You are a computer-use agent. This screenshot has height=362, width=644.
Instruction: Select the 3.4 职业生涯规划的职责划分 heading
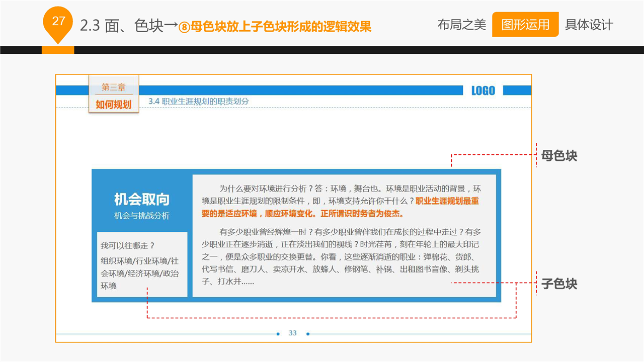(x=198, y=101)
